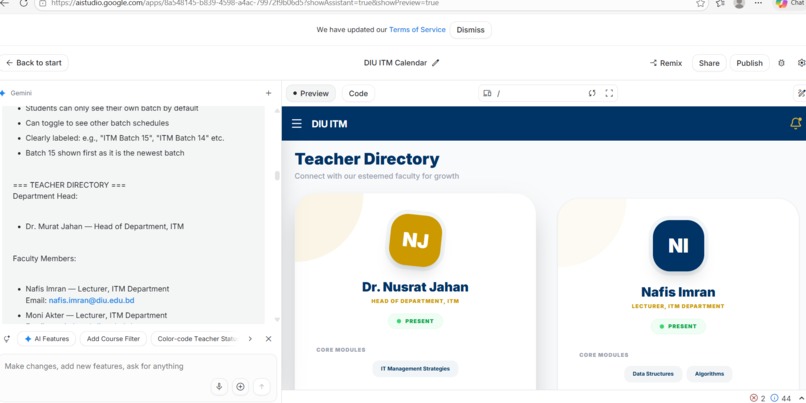The height and width of the screenshot is (403, 806).
Task: Click the DIU ITM header title
Action: [x=329, y=124]
